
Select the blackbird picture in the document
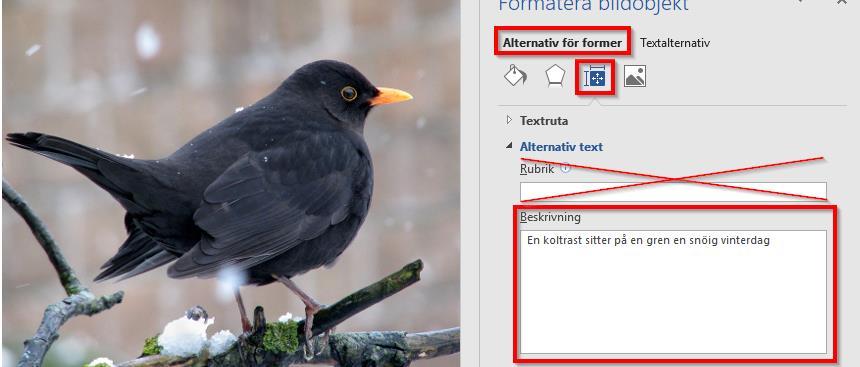coord(231,183)
